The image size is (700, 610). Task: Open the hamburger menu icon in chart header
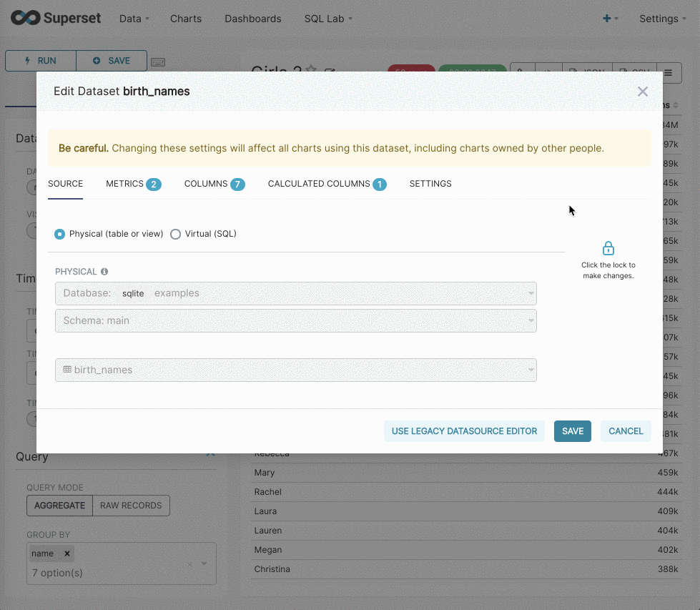(x=669, y=73)
